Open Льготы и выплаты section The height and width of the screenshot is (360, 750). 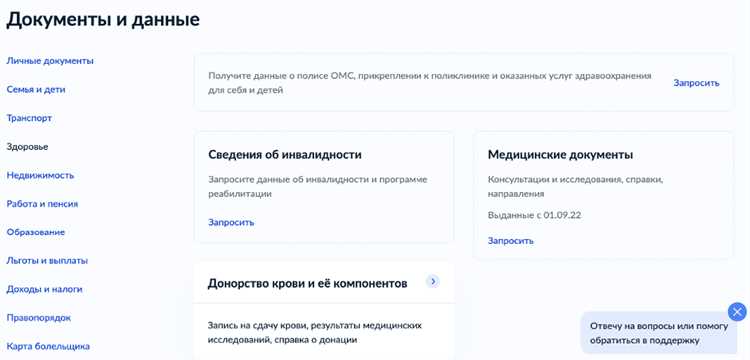[x=47, y=261]
